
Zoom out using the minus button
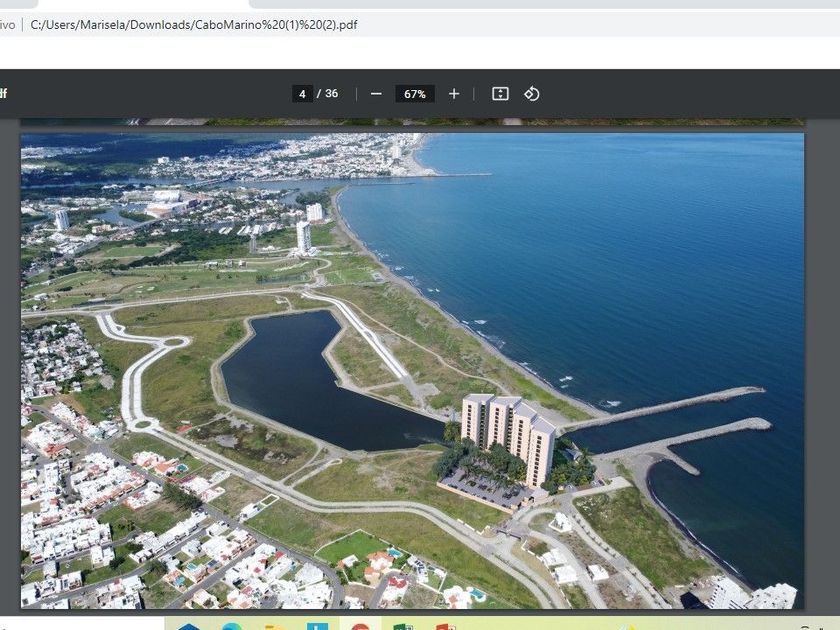[x=376, y=94]
